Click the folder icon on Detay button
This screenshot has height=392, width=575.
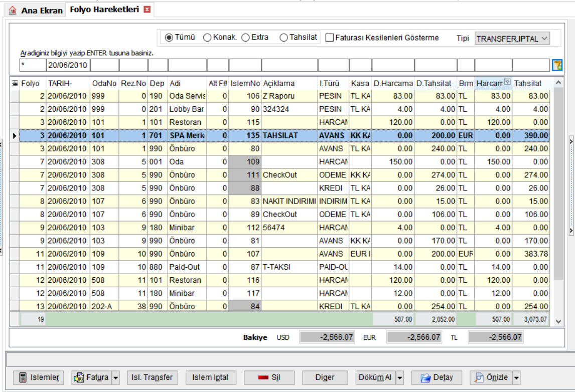pyautogui.click(x=425, y=377)
